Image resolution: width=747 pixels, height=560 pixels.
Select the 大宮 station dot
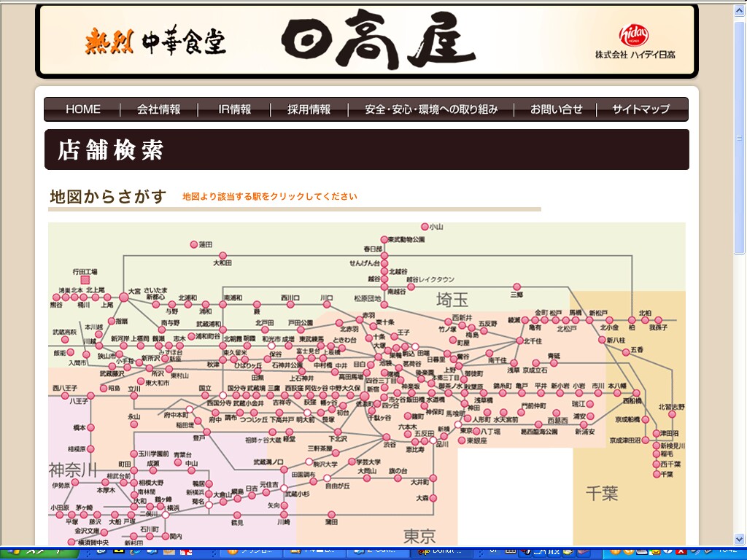coord(124,297)
